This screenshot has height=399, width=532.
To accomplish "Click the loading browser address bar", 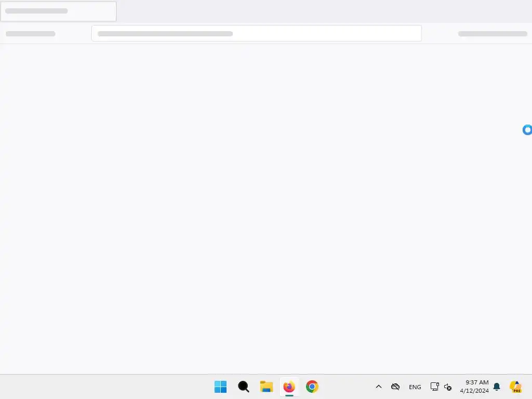I will click(x=257, y=33).
